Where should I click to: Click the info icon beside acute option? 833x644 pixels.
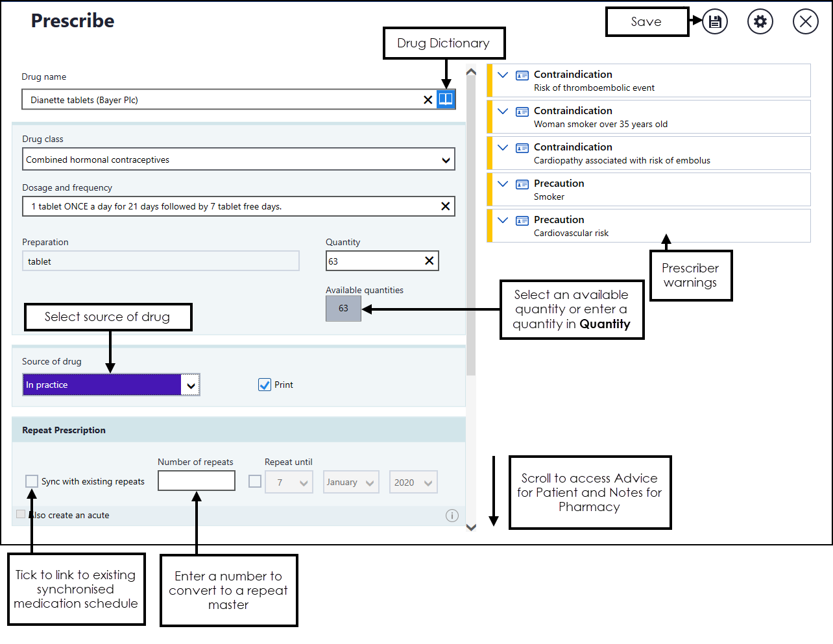tap(452, 516)
